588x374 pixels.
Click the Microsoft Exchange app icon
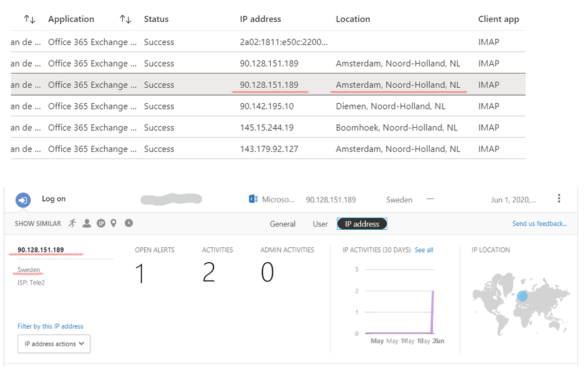click(x=253, y=199)
